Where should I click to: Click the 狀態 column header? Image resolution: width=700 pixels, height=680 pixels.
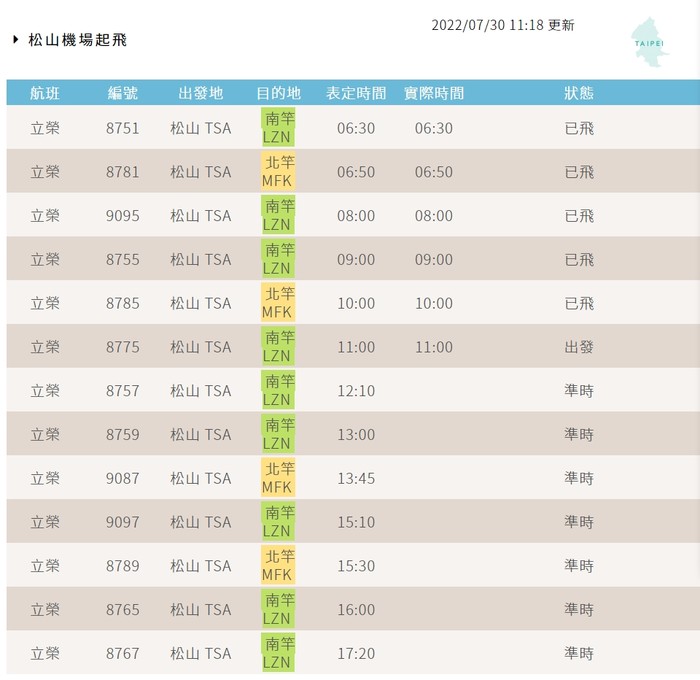coord(579,93)
